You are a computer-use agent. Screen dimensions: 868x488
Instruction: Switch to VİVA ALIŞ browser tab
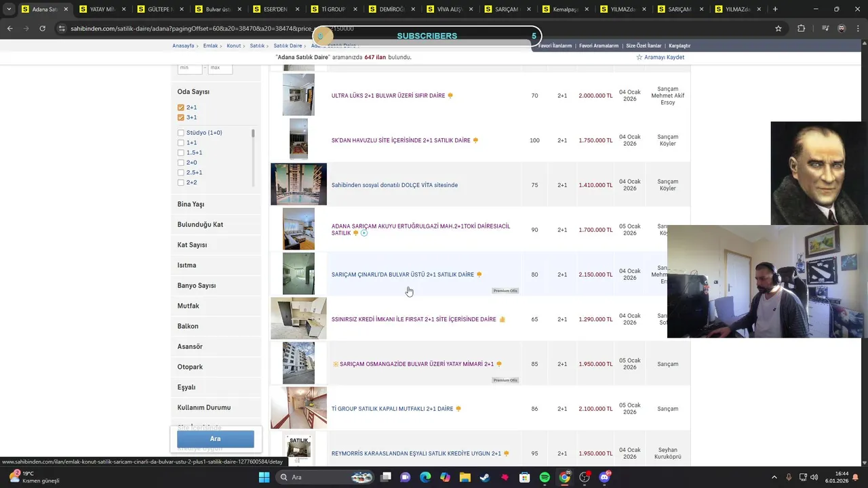pos(450,9)
